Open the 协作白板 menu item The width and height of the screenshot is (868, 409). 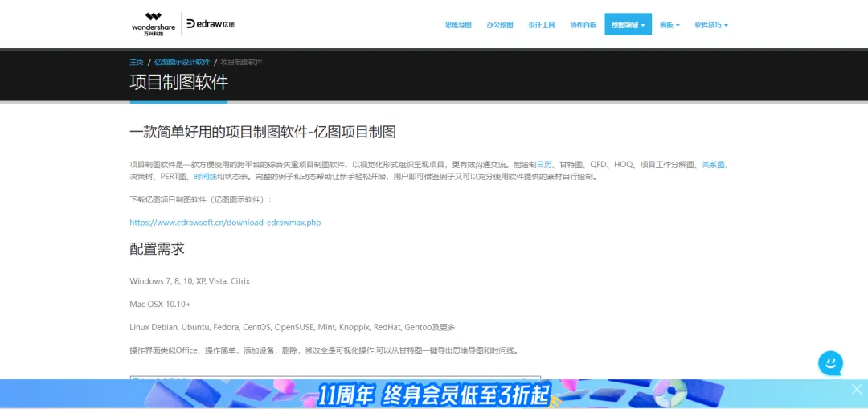coord(583,25)
